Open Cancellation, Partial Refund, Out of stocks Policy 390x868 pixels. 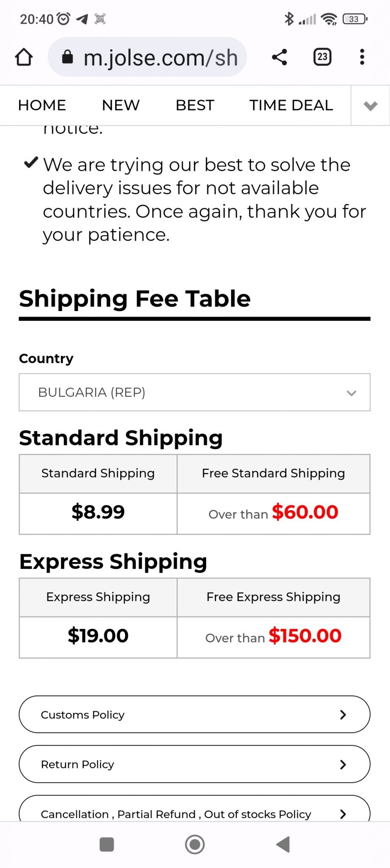coord(194,813)
